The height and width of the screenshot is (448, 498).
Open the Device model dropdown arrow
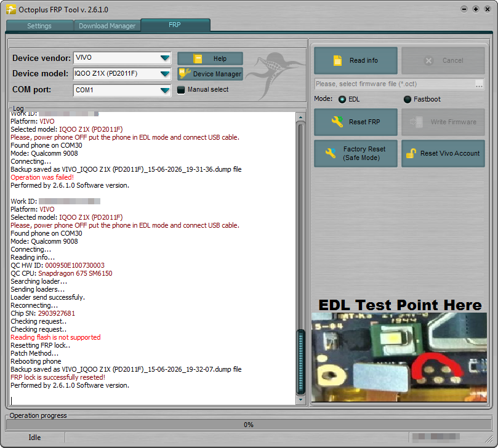164,74
